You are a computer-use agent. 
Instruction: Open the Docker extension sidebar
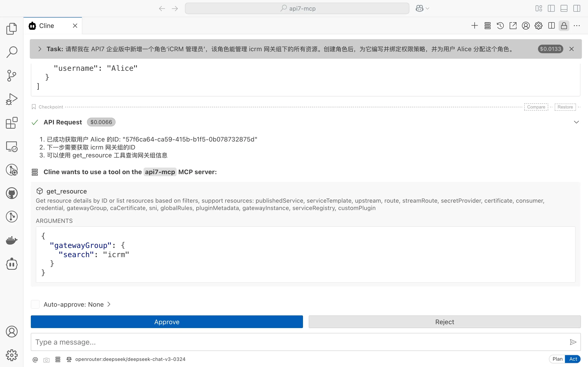11,241
